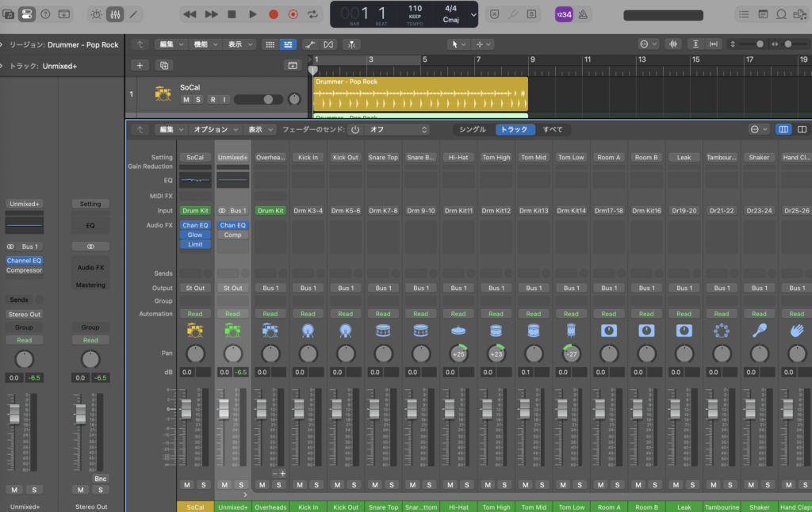Toggle the 1234 count-in button
Viewport: 812px width, 512px height.
point(564,14)
